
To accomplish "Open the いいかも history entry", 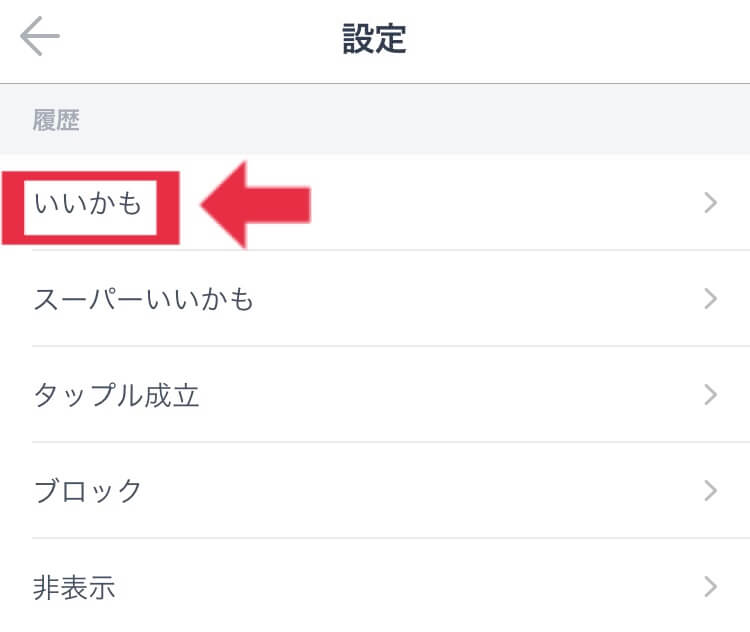I will tap(89, 204).
